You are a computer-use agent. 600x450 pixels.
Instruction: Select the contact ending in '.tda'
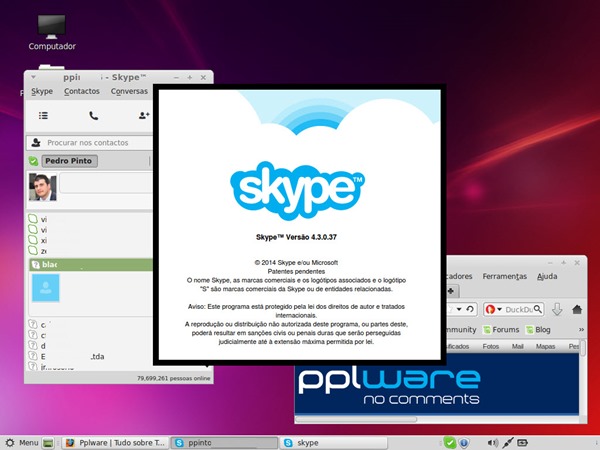[91, 356]
